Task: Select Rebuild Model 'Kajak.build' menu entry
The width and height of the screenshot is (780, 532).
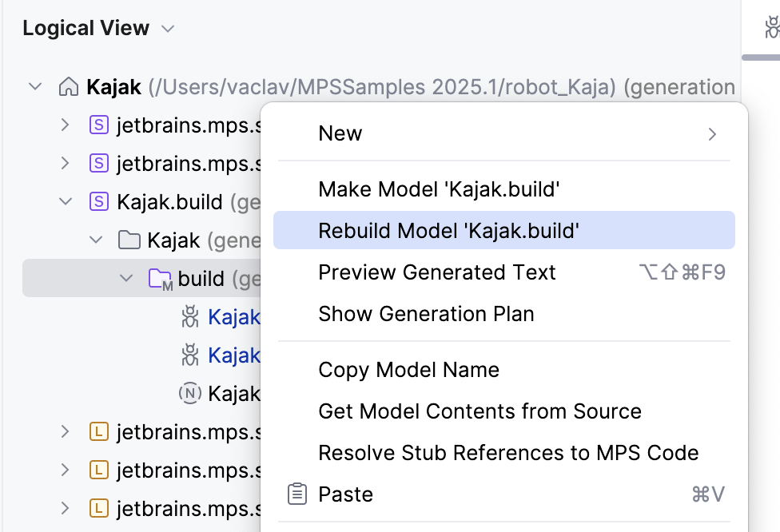Action: 448,231
